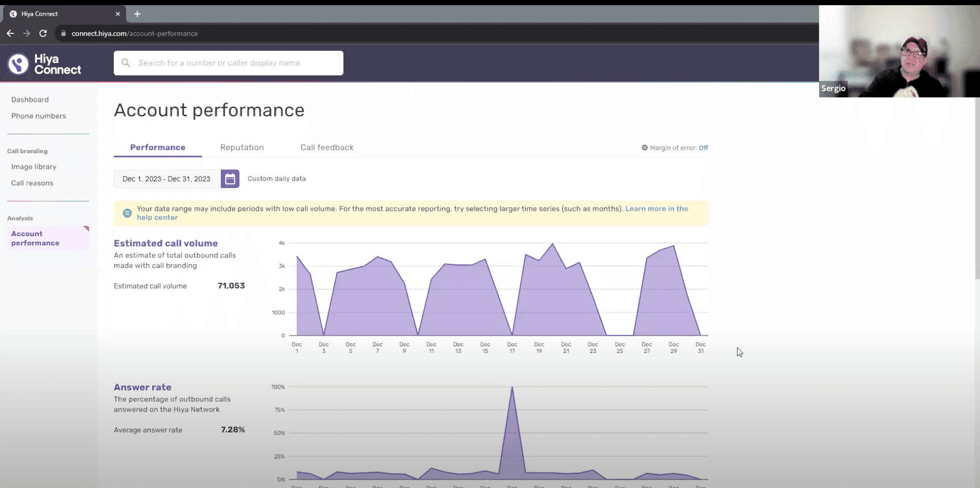
Task: Click the Account performance page title
Action: pos(209,110)
